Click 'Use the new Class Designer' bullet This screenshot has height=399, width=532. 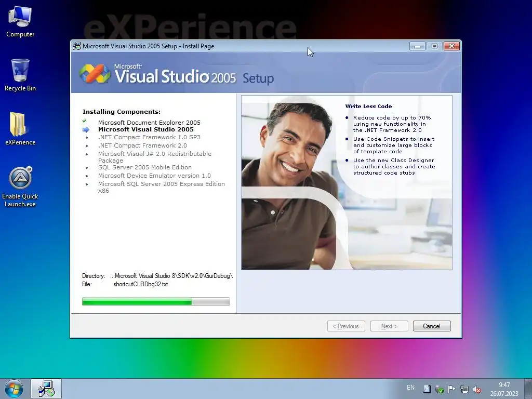[394, 167]
